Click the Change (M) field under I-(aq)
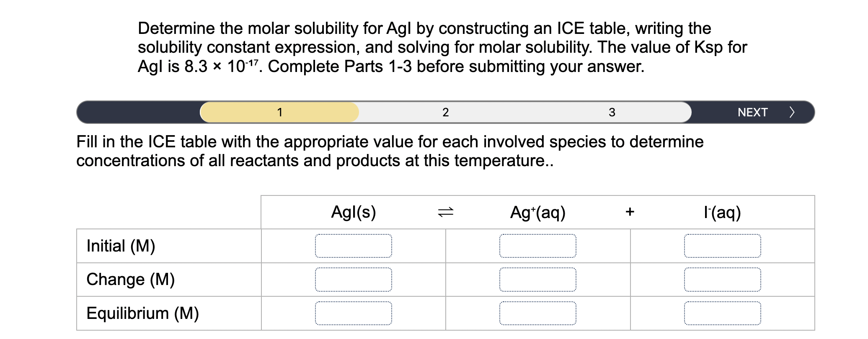 pyautogui.click(x=723, y=279)
